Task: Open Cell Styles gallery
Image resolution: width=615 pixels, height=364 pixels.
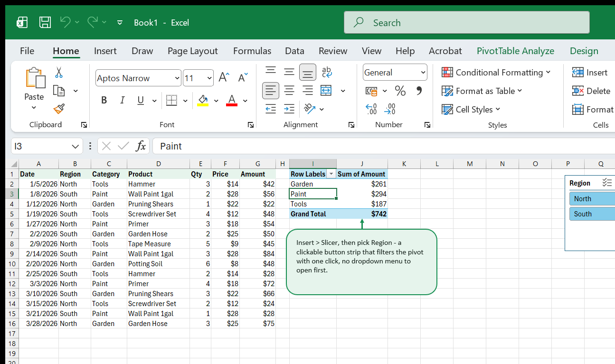Action: pos(471,109)
